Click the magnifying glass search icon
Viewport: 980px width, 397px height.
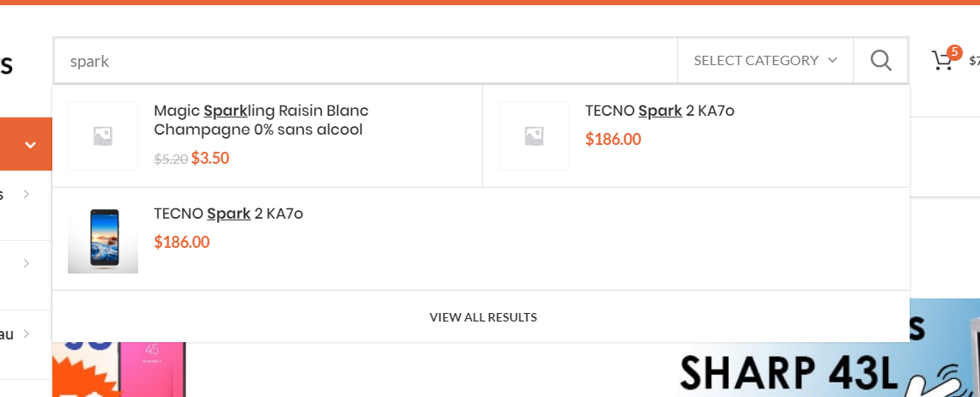click(880, 60)
